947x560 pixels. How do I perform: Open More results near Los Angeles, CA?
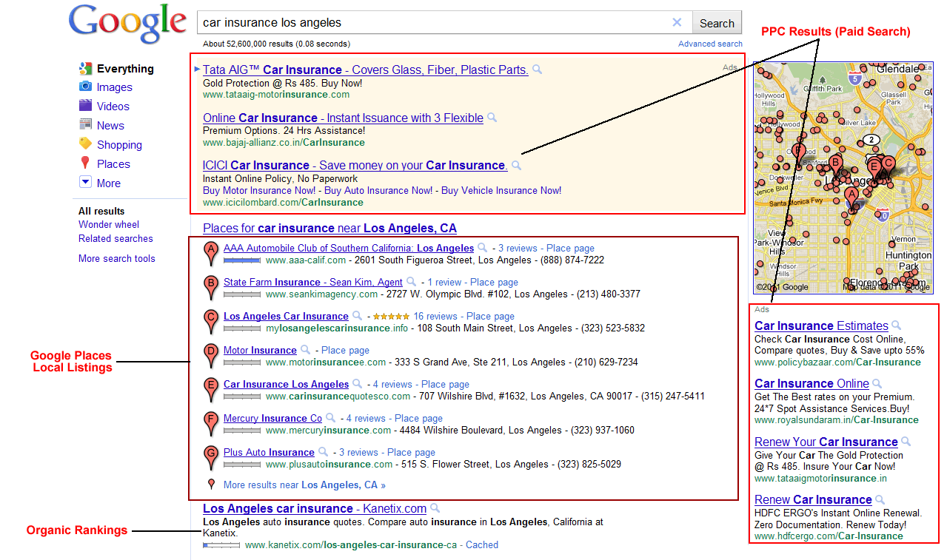(304, 485)
